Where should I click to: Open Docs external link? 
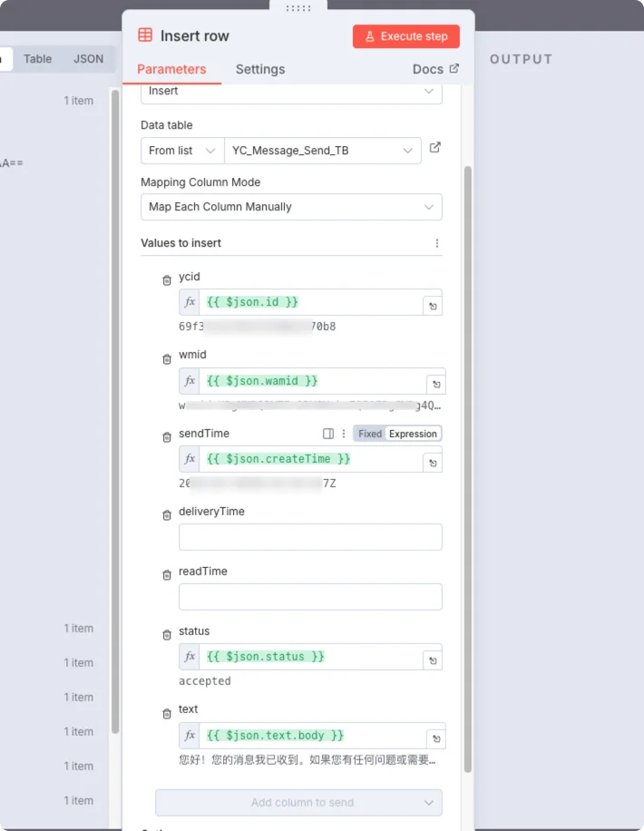tap(435, 69)
